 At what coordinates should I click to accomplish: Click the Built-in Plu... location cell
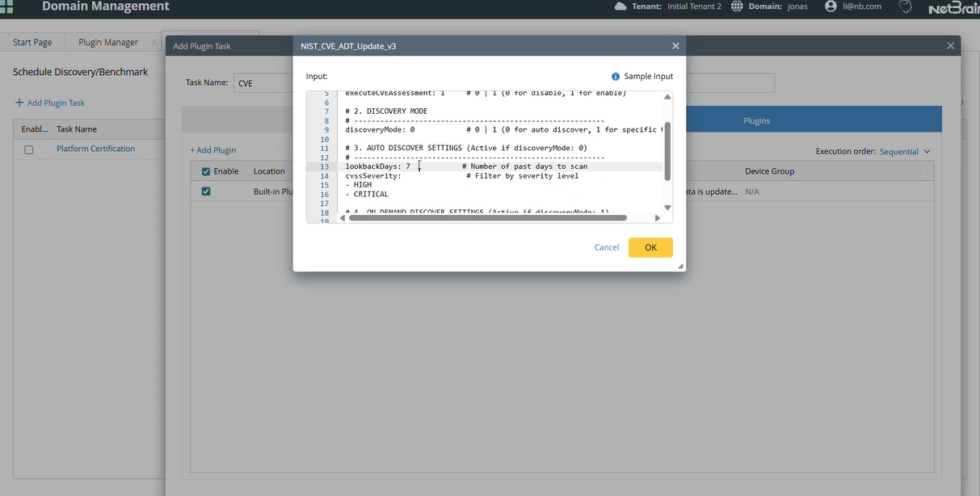tap(273, 192)
